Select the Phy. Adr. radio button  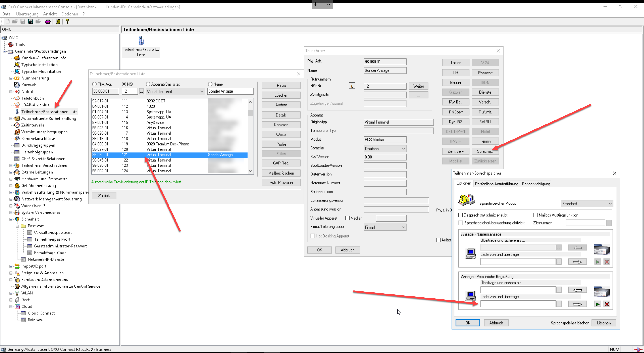[94, 84]
